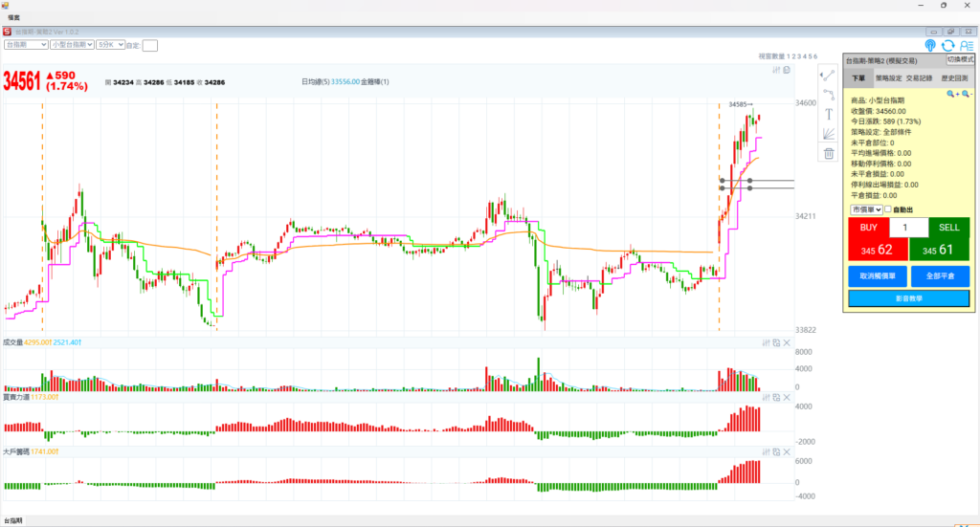The width and height of the screenshot is (980, 527).
Task: Open the 市價單 order type dropdown
Action: [x=865, y=209]
